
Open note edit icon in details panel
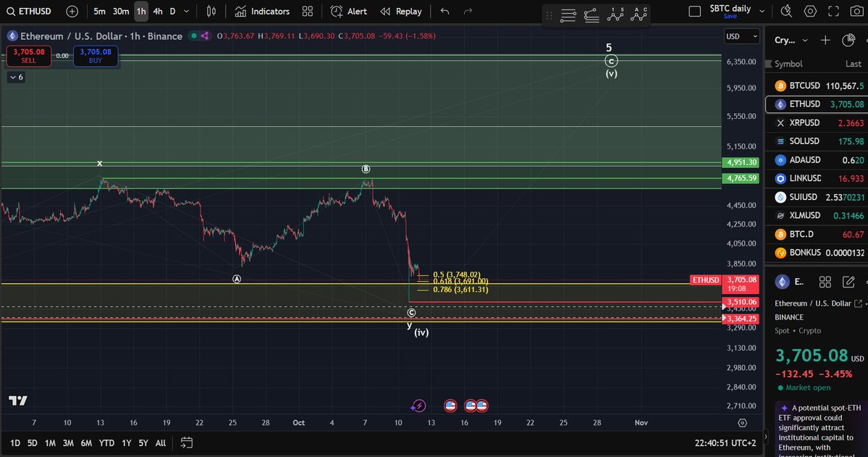(x=848, y=282)
